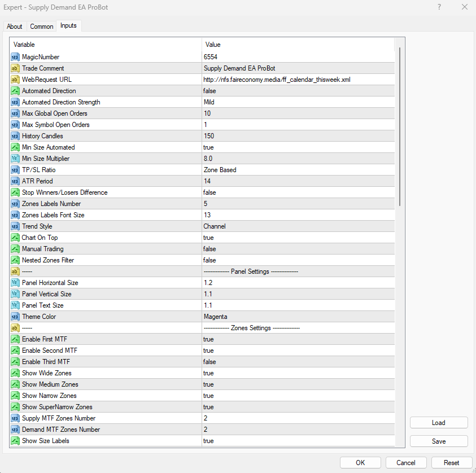Viewport: 476px width, 473px height.
Task: Click the Variable column header
Action: 106,45
